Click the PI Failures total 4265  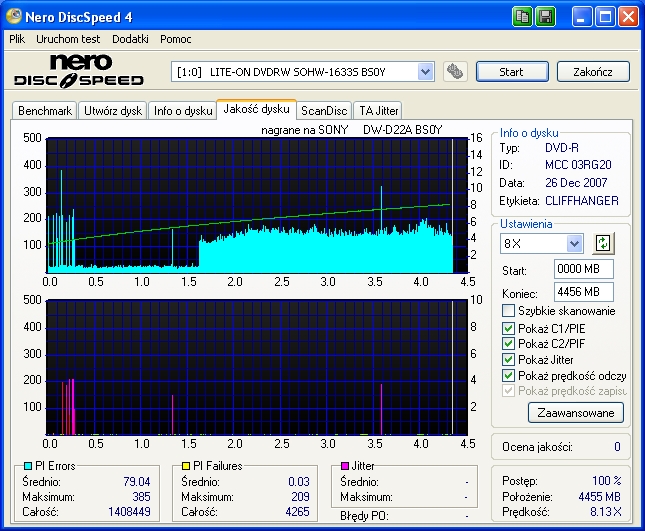coord(297,512)
